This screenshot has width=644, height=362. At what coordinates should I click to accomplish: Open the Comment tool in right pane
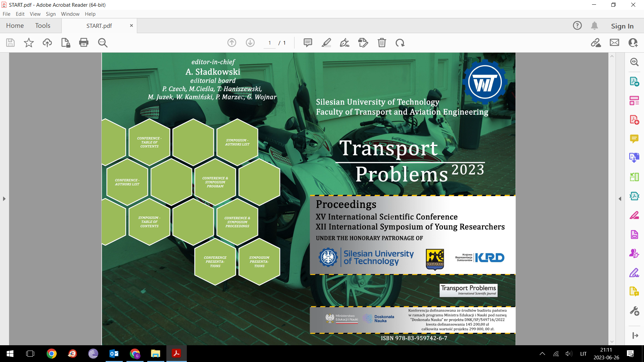(x=634, y=138)
